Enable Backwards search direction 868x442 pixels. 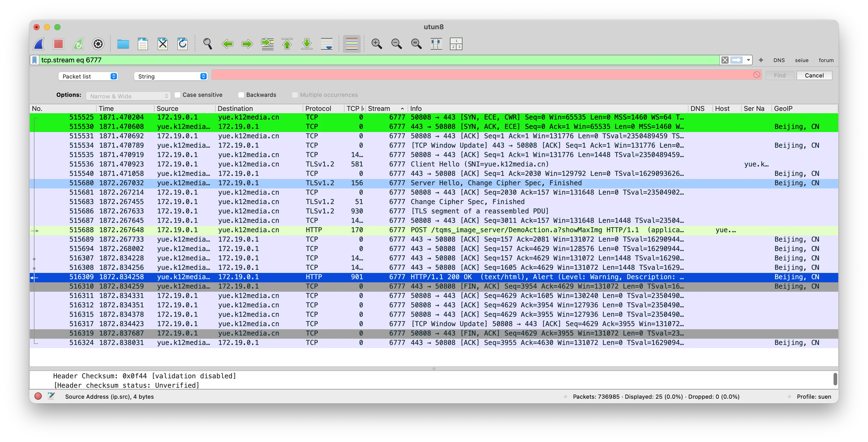[241, 95]
